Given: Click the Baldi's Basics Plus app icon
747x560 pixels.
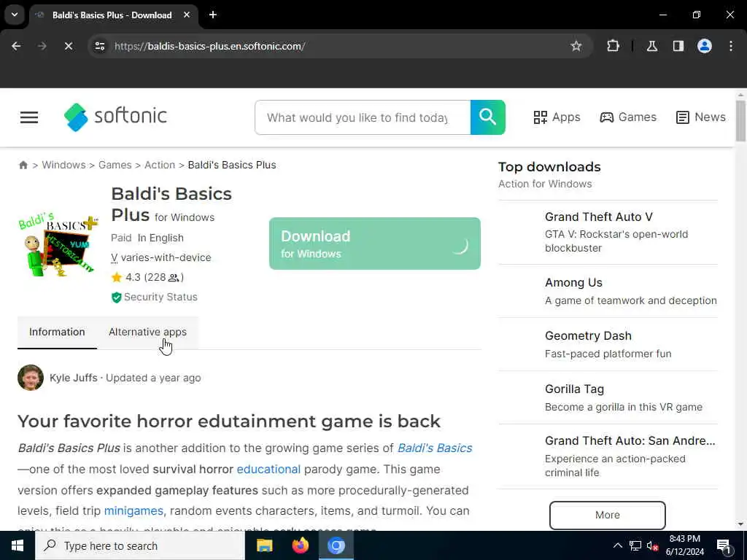Looking at the screenshot, I should [58, 245].
